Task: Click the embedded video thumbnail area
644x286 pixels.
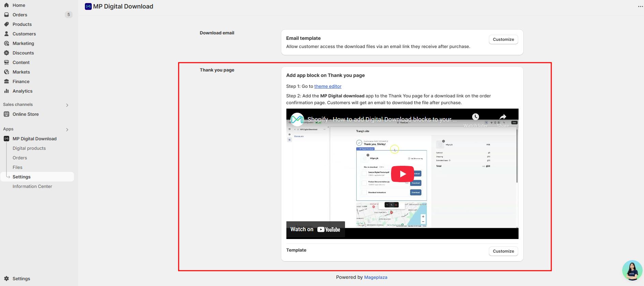Action: [x=402, y=174]
